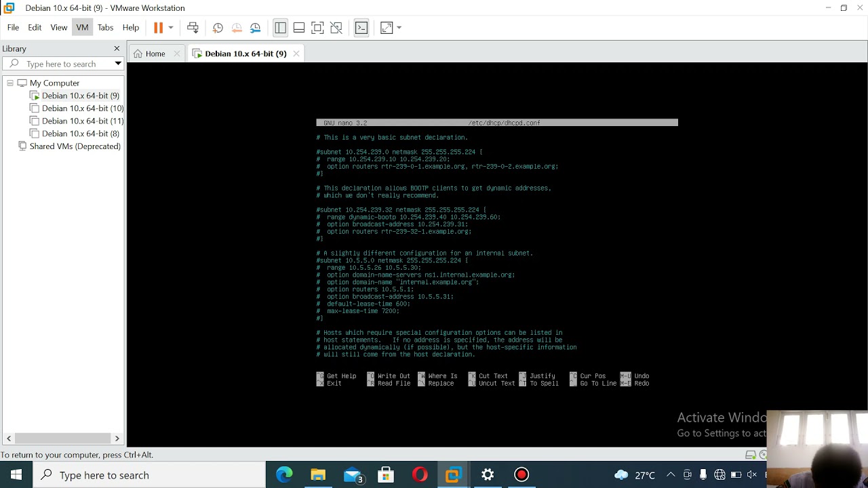Viewport: 868px width, 488px height.
Task: Open File Explorer from the taskbar
Action: click(318, 475)
